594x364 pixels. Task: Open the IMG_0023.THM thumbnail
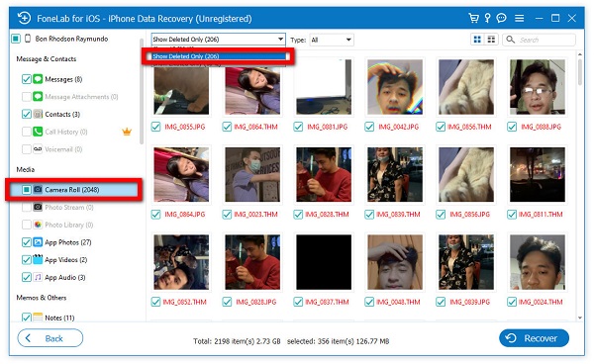click(252, 174)
